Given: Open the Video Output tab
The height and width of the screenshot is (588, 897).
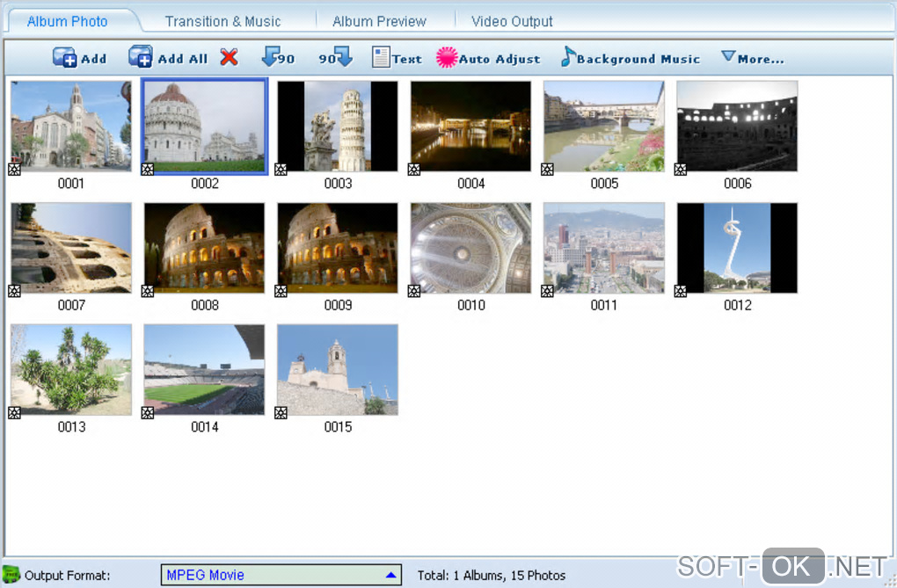Looking at the screenshot, I should tap(512, 22).
